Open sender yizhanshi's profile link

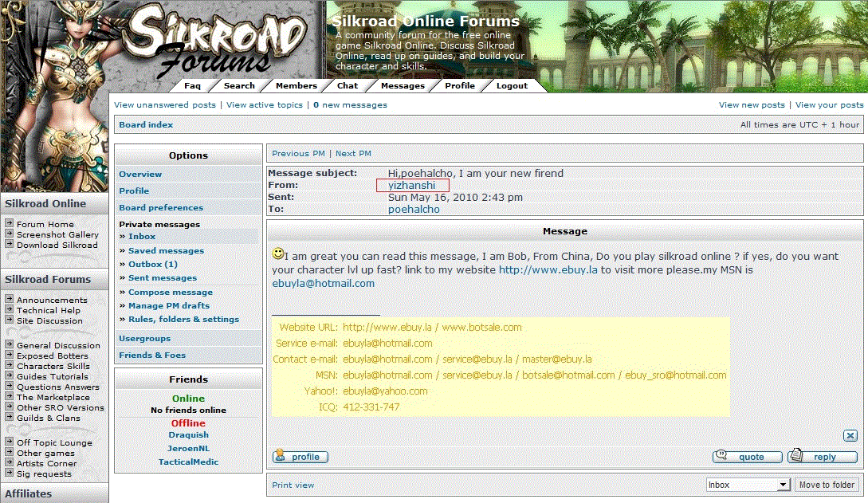[x=412, y=185]
